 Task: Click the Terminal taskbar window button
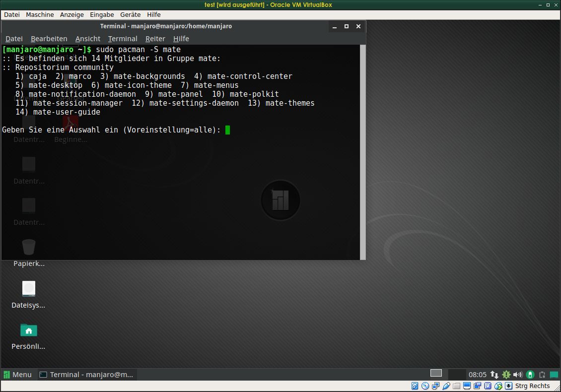click(x=86, y=375)
